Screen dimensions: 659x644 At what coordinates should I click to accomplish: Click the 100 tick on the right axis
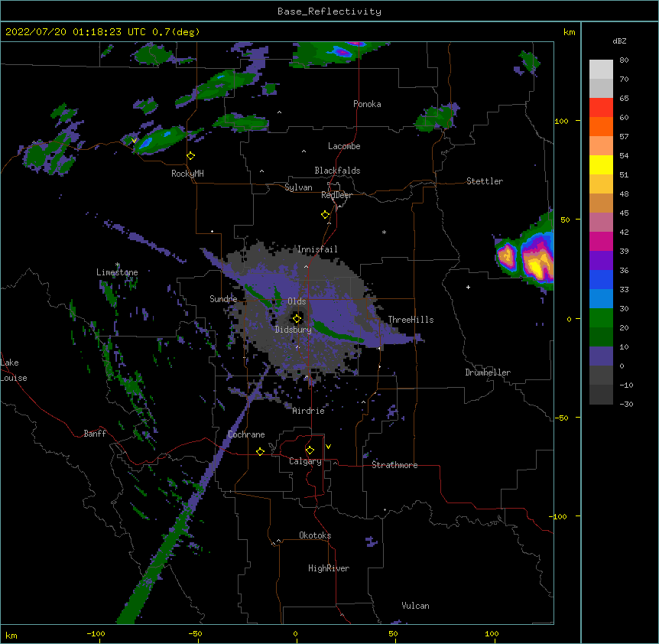click(x=561, y=121)
